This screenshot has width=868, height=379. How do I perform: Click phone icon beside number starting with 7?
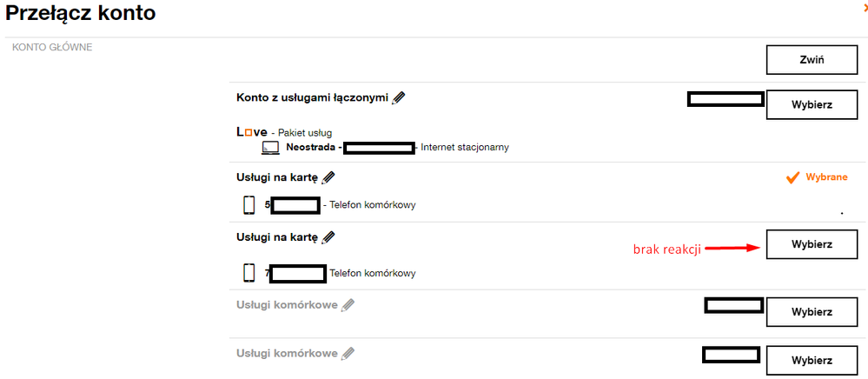coord(249,273)
